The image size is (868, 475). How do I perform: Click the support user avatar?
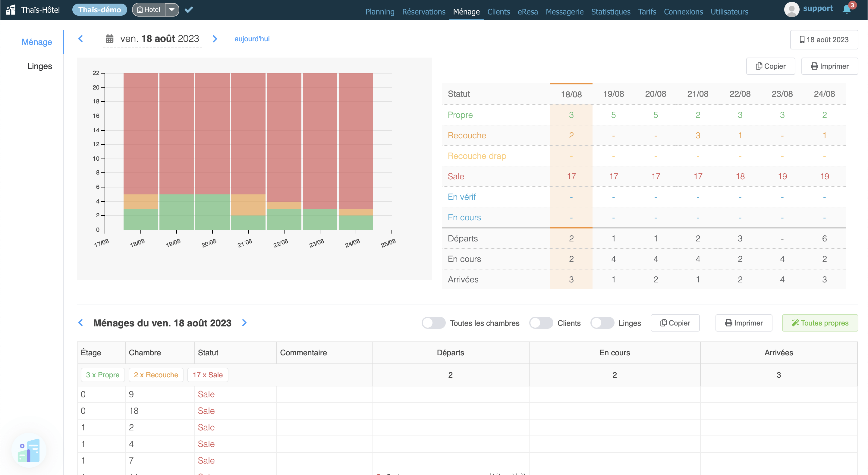791,9
